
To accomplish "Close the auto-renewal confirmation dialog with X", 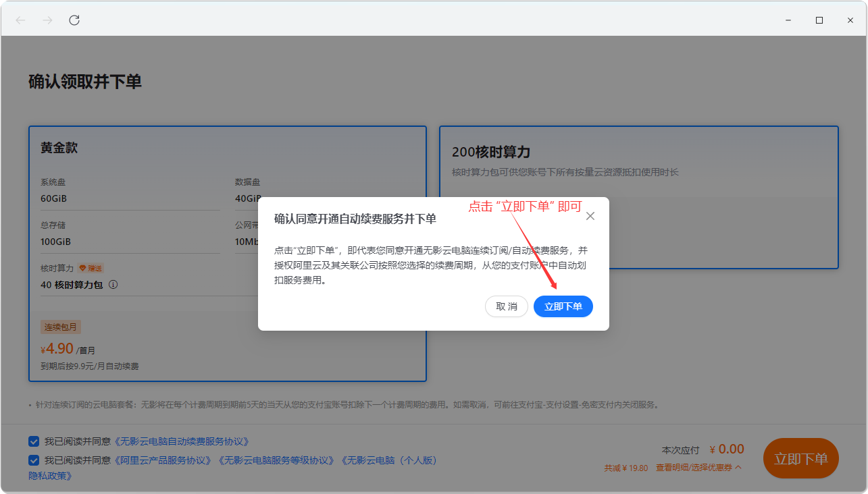I will (590, 216).
